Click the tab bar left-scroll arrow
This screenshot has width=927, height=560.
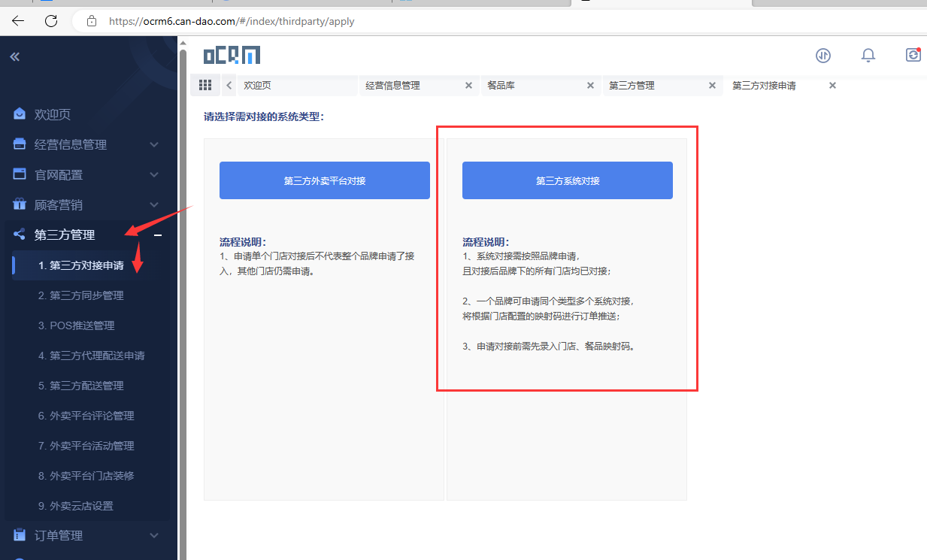(x=229, y=86)
